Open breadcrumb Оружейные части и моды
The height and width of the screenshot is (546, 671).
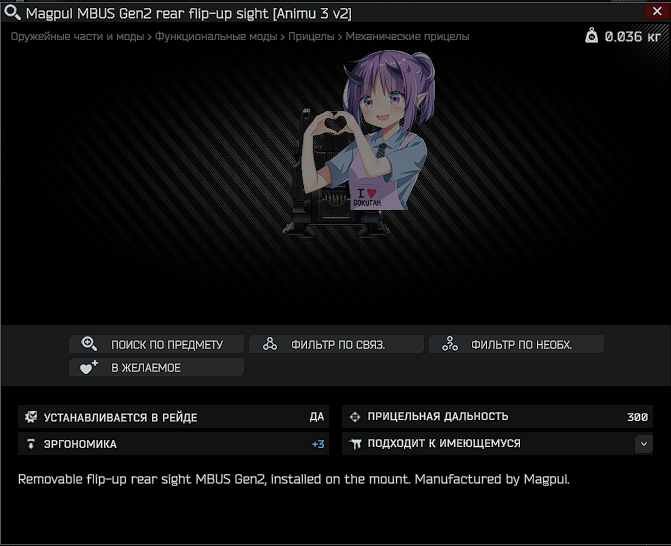[77, 36]
